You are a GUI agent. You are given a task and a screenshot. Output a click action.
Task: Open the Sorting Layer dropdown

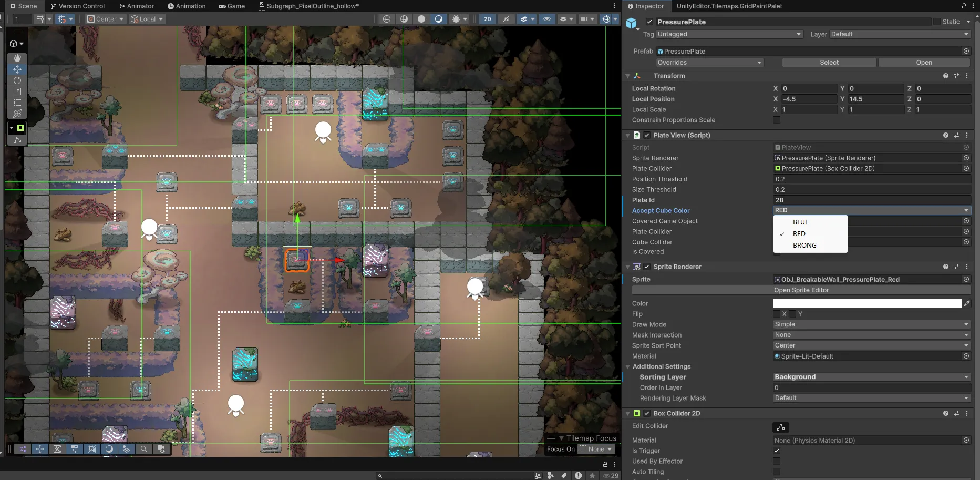click(871, 377)
